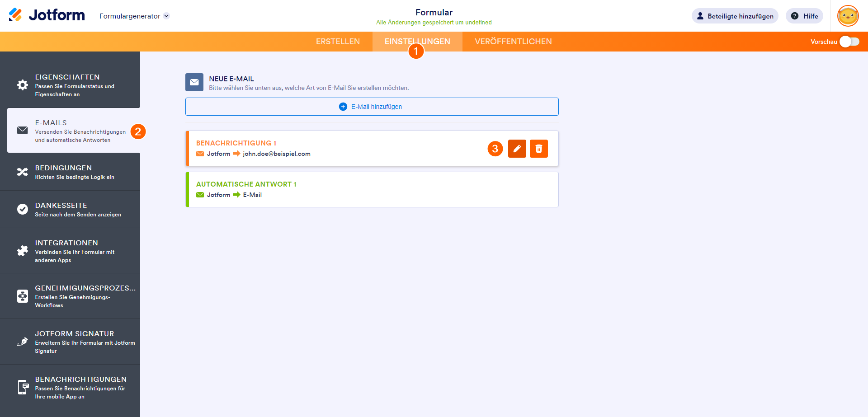The image size is (868, 417).
Task: Open the INTEGRATIONEN section
Action: [70, 251]
